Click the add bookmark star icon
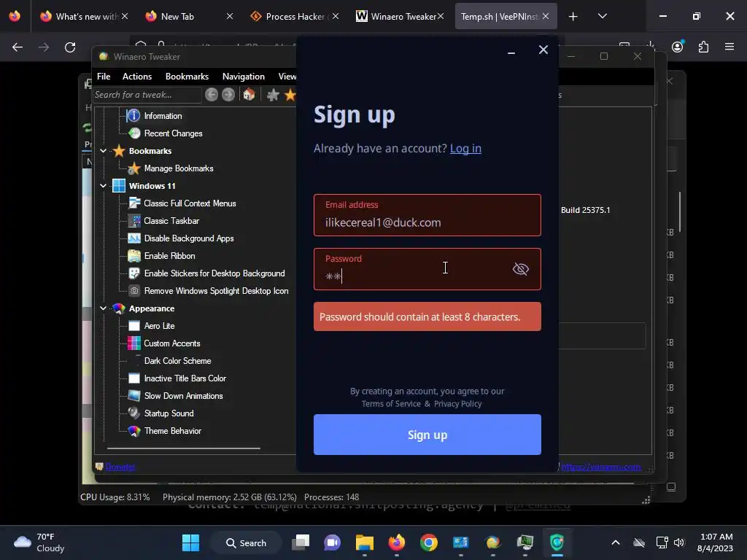 (273, 95)
